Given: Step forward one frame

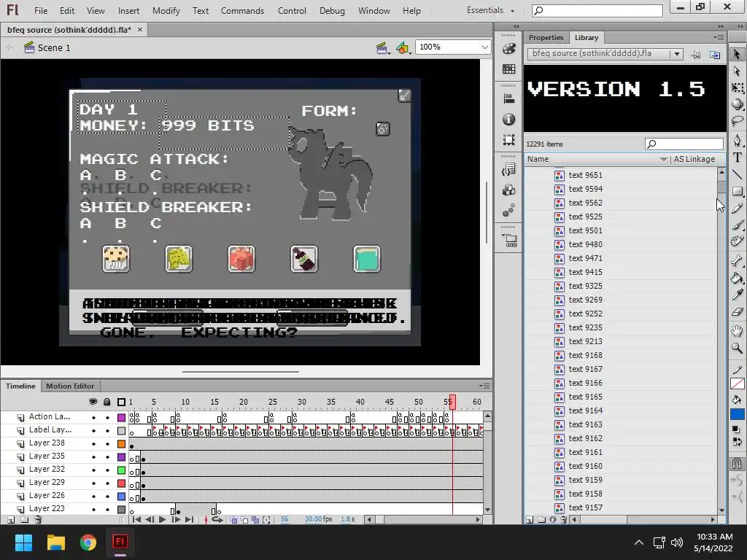Looking at the screenshot, I should pyautogui.click(x=176, y=519).
